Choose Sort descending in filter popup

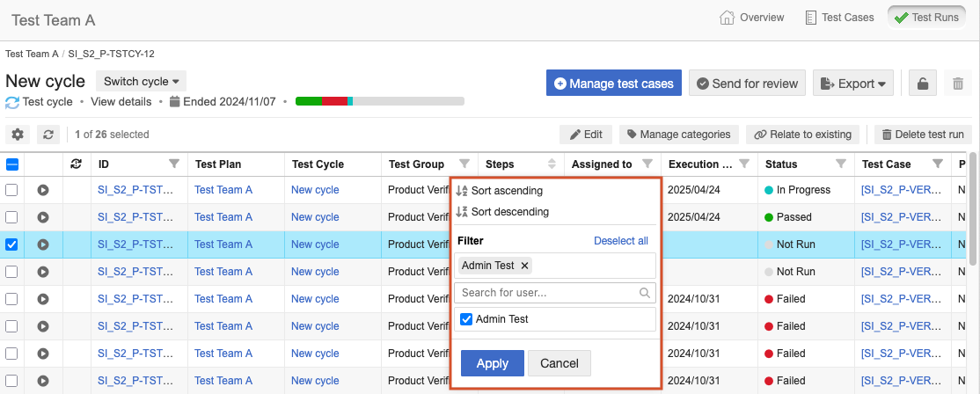click(x=502, y=212)
